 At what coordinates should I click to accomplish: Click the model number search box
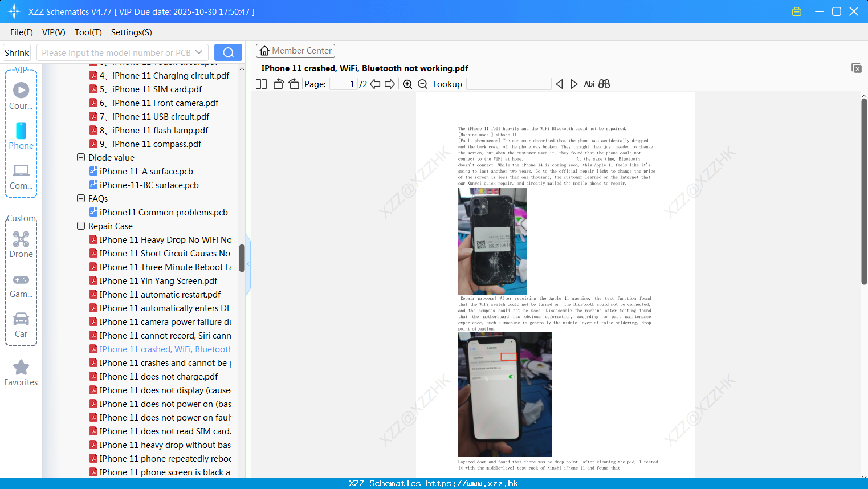tap(116, 52)
